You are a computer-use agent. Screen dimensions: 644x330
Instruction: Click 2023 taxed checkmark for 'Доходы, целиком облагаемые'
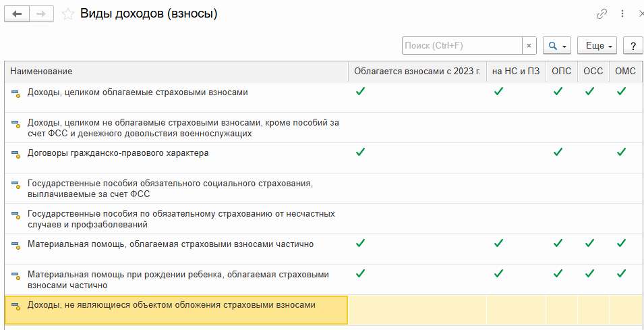coord(360,91)
